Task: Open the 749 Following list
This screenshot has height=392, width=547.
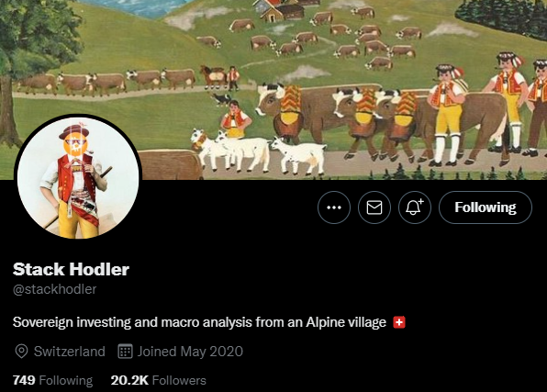Action: [x=52, y=380]
